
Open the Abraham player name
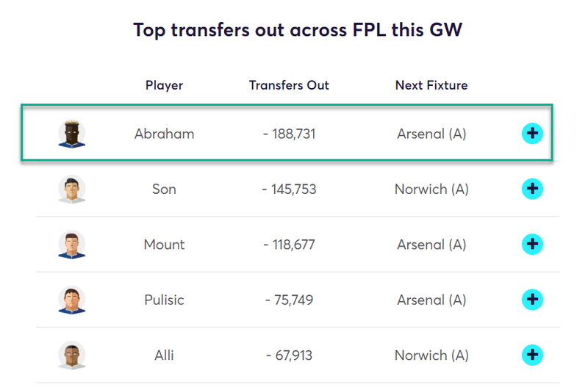coord(164,134)
